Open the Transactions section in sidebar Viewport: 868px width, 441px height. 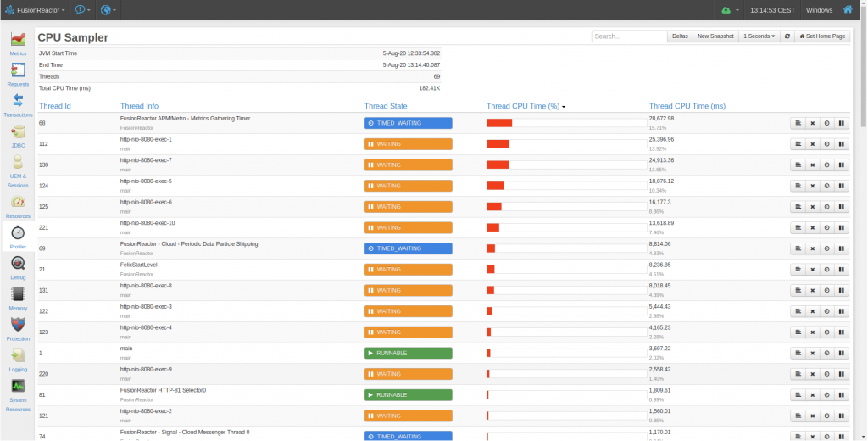pos(18,104)
